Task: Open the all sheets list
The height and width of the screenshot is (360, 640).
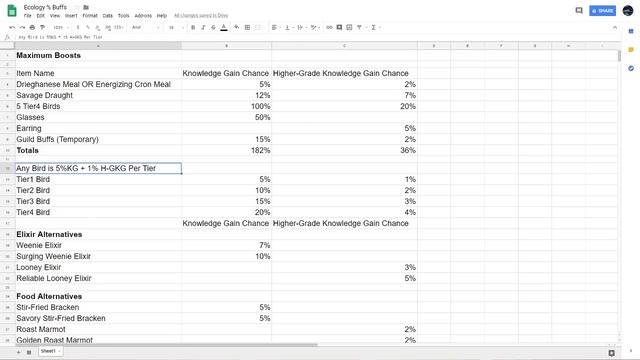Action: [x=29, y=352]
